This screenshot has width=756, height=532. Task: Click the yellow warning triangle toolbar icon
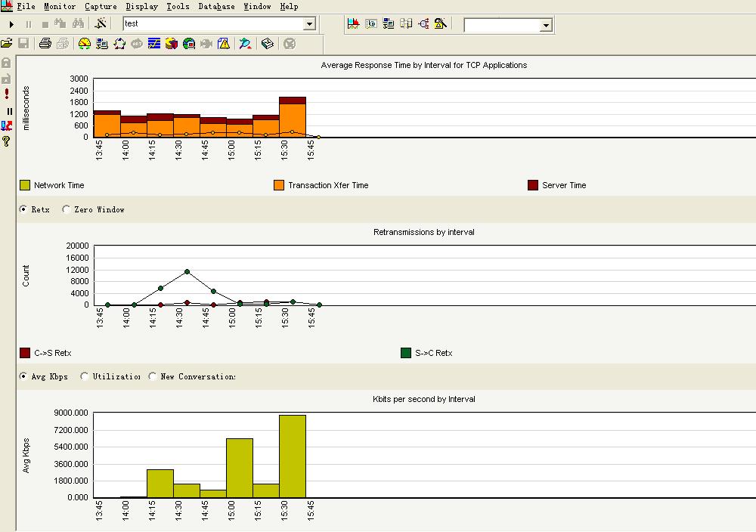click(224, 44)
